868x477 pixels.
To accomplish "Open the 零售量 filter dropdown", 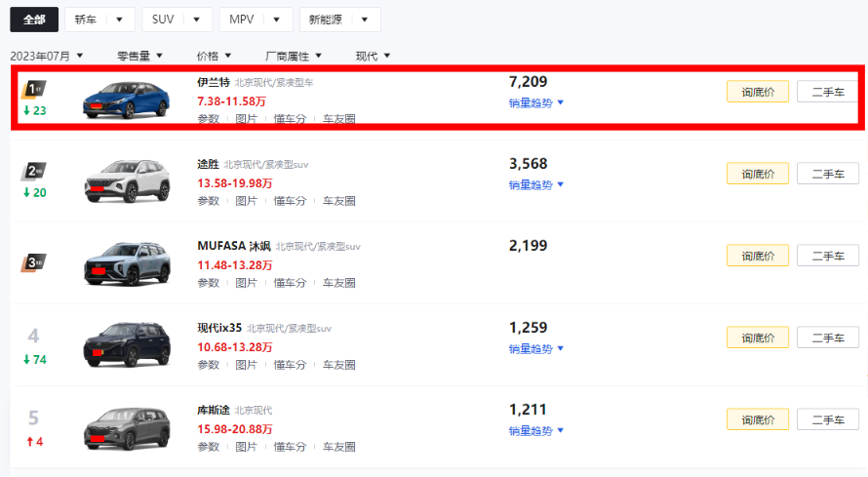I will point(139,56).
